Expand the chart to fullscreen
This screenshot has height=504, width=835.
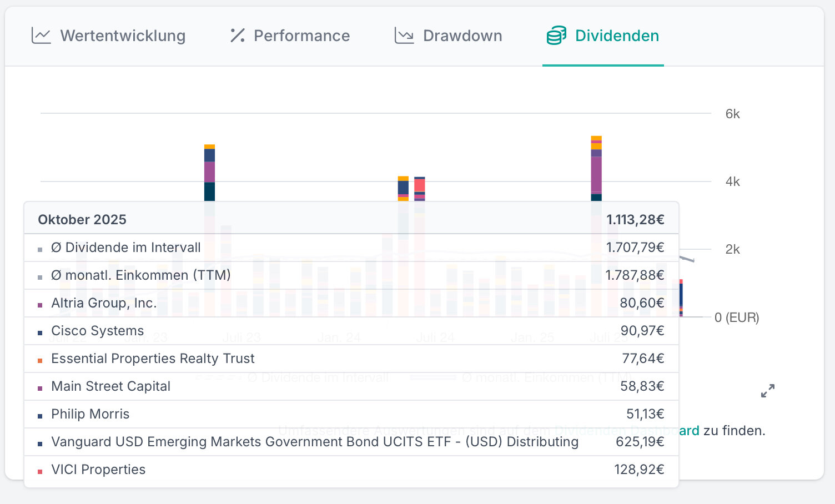pos(768,391)
